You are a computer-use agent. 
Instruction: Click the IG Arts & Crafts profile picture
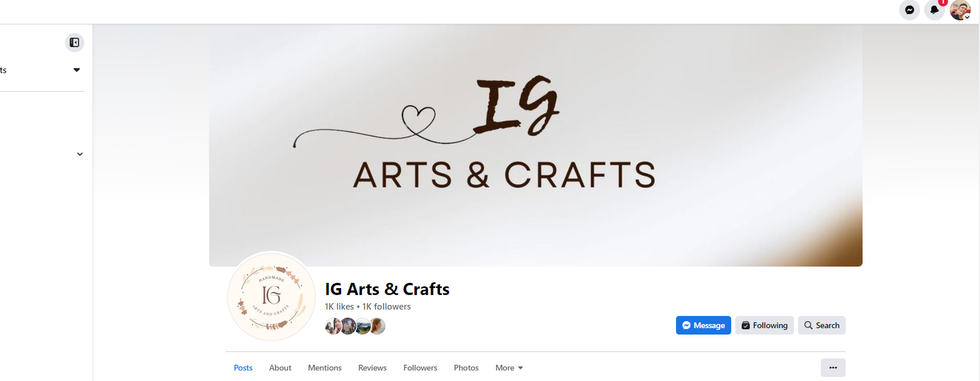click(x=271, y=296)
